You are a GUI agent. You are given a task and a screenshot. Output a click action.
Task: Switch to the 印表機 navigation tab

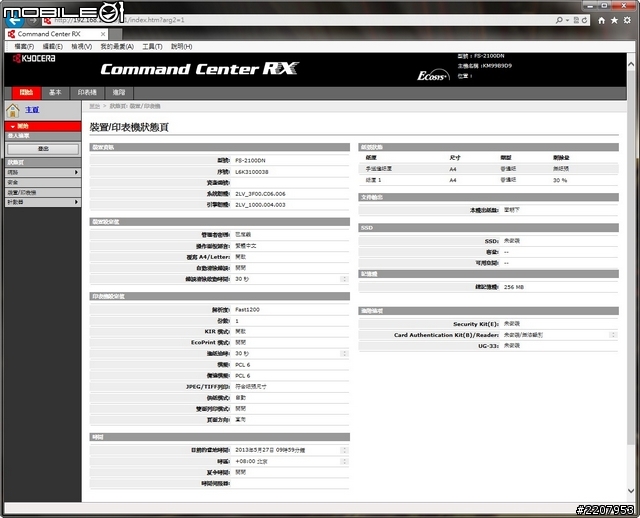tap(87, 93)
